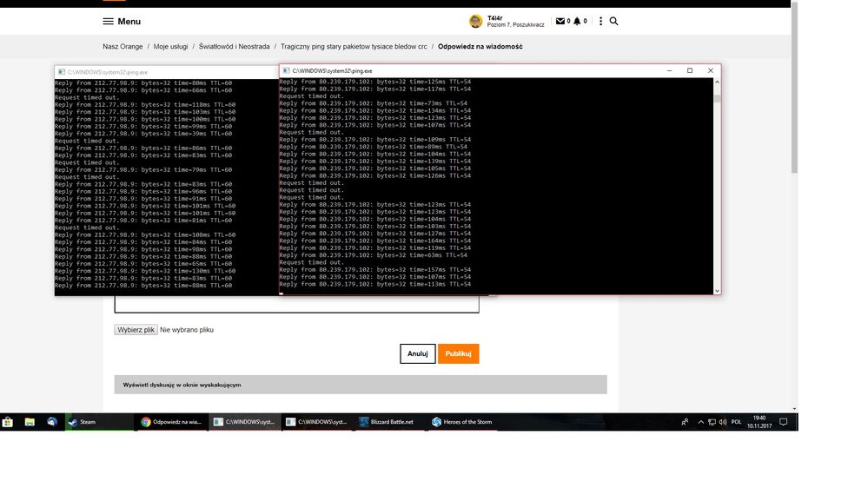Viewport: 868px width, 488px height.
Task: Go to Nasz Orange breadcrumb
Action: click(x=123, y=46)
